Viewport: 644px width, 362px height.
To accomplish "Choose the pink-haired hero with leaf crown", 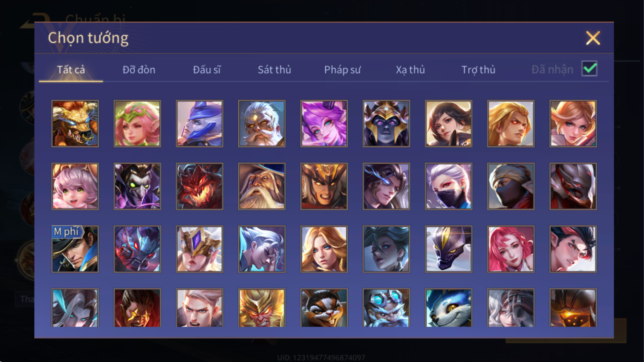I will coord(137,124).
